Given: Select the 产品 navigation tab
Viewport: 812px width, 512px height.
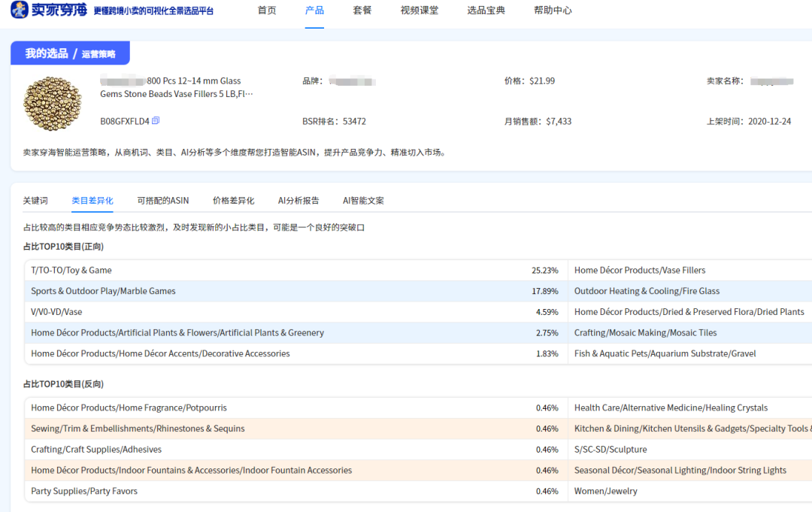Looking at the screenshot, I should click(x=314, y=11).
